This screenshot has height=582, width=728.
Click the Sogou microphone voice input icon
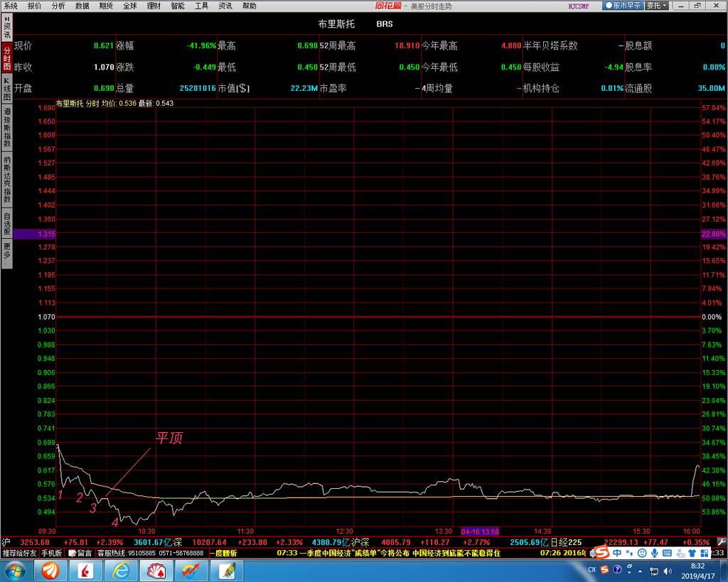coord(655,553)
